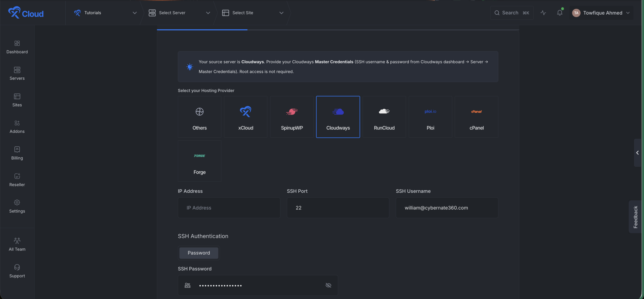Focus the IP Address input field
Screen dimensions: 644x299
point(229,208)
